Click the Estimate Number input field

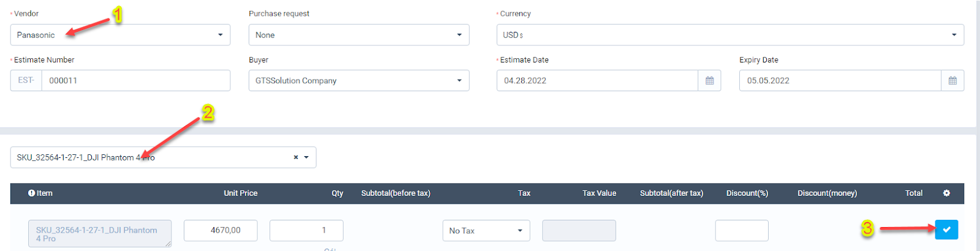point(135,81)
